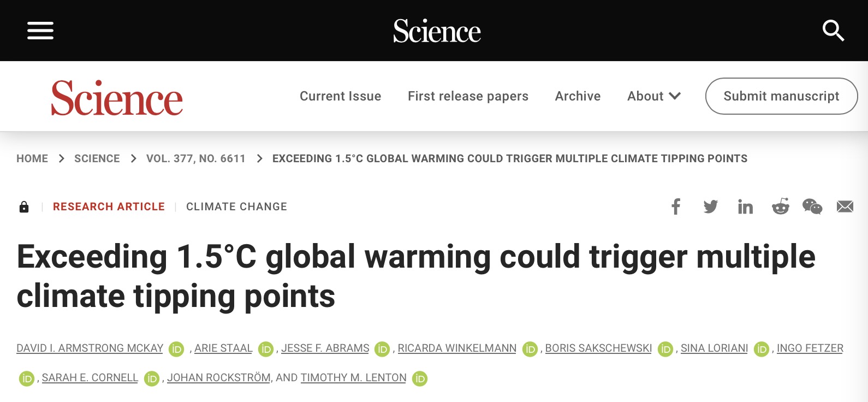Open First release papers page
The image size is (868, 402).
pos(468,96)
